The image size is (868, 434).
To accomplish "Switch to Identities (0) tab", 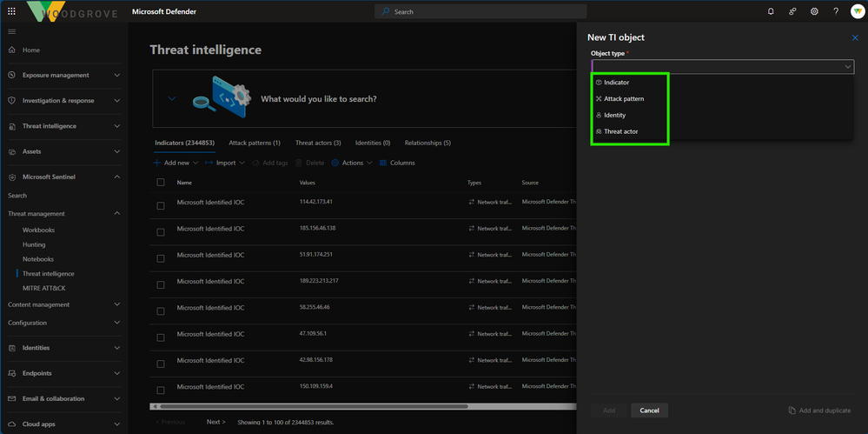I will tap(373, 143).
